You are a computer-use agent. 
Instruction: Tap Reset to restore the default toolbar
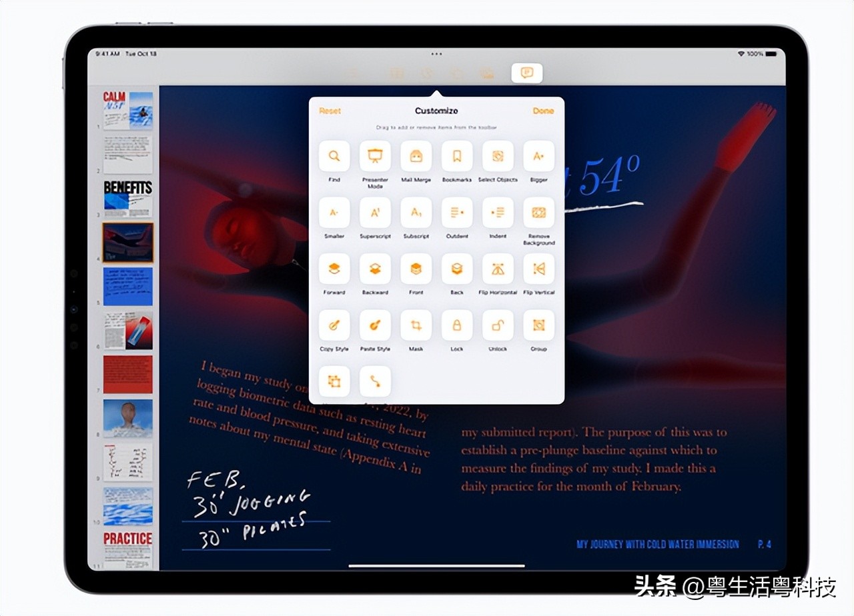coord(330,111)
